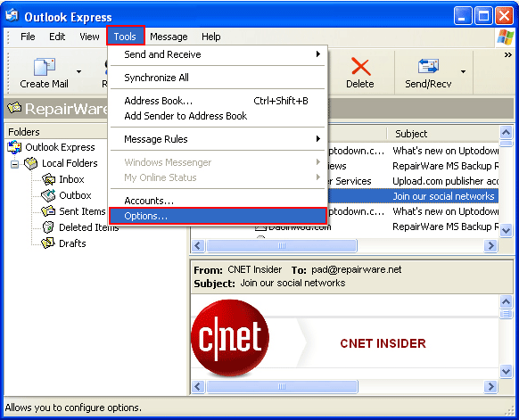Click the Send/Recv toolbar icon
The width and height of the screenshot is (519, 420).
coord(428,66)
